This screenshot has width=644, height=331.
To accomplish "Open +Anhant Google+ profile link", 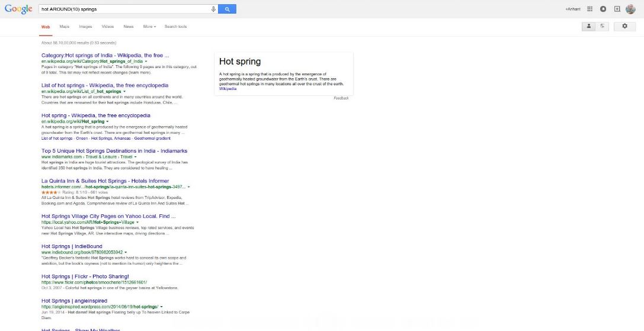I will pos(573,9).
